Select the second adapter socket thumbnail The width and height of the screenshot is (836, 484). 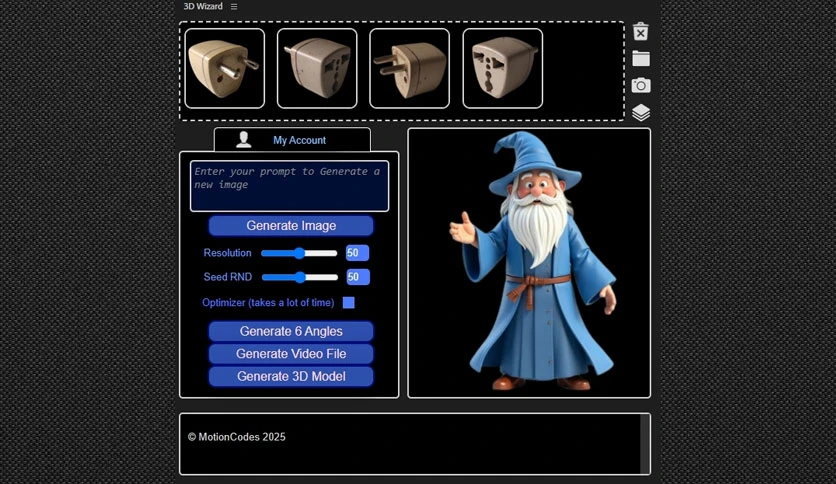(317, 68)
